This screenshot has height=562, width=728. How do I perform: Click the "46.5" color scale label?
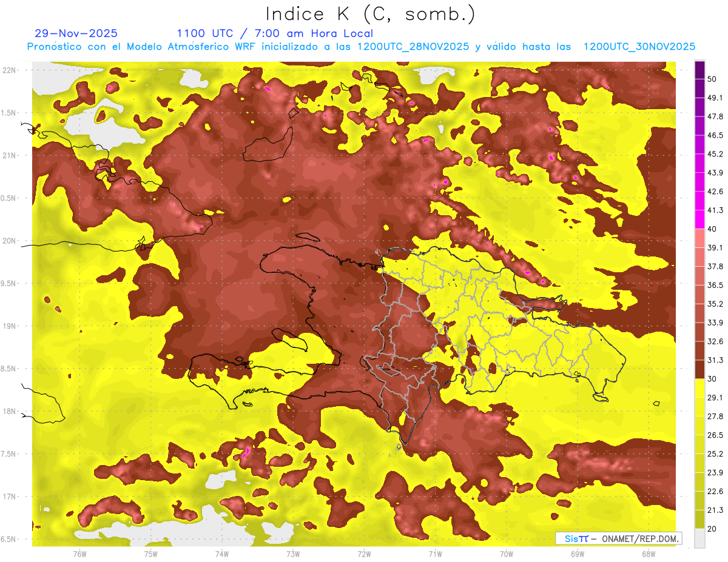tap(715, 135)
